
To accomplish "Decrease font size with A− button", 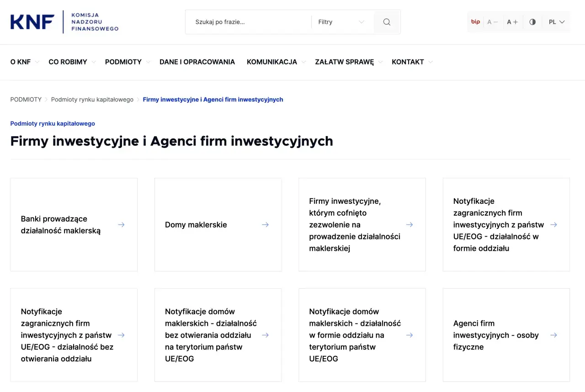I will tap(493, 22).
